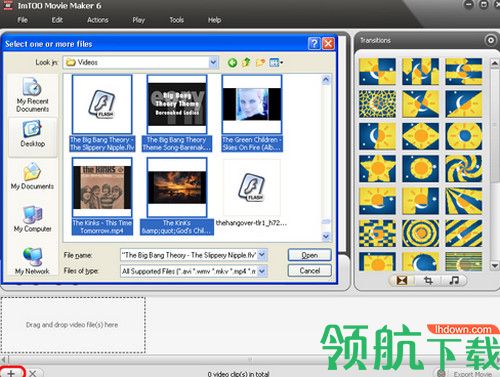Click Transitions panel settings circle icon
The width and height of the screenshot is (500, 377).
pyautogui.click(x=491, y=40)
